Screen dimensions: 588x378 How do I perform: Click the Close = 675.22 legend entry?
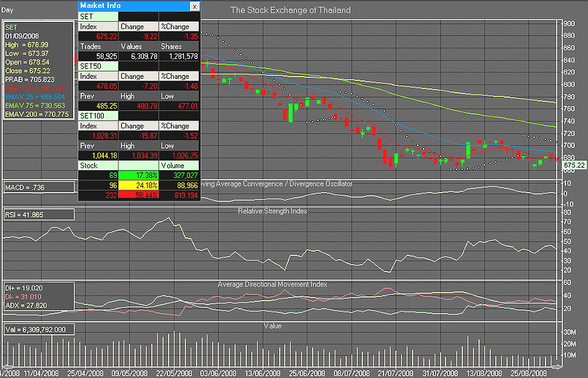click(27, 71)
